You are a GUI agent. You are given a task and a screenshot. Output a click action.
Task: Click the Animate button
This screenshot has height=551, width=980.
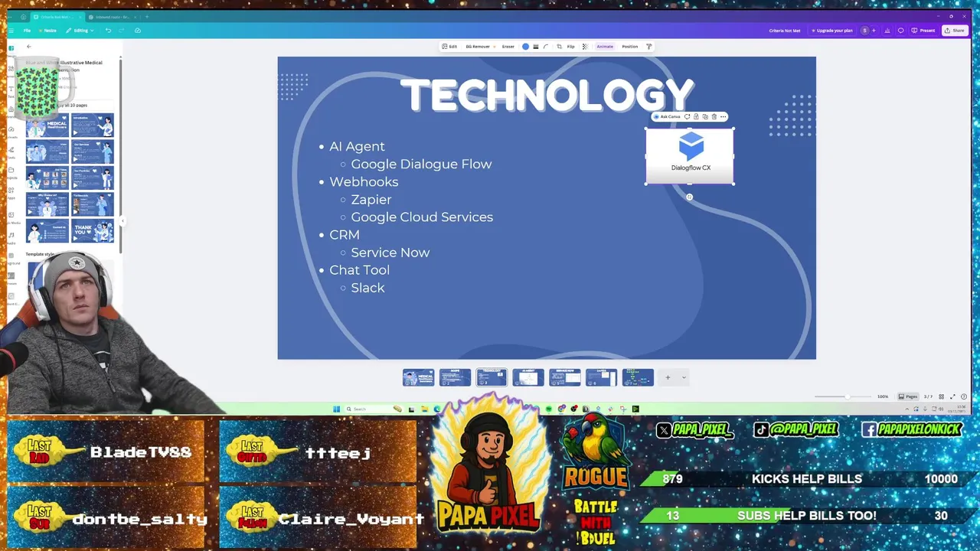click(x=605, y=47)
